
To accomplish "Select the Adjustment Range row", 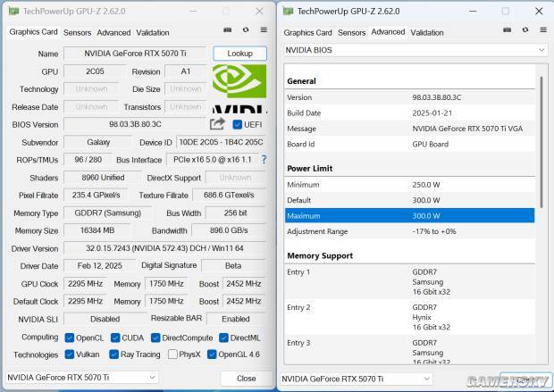I will (x=410, y=231).
